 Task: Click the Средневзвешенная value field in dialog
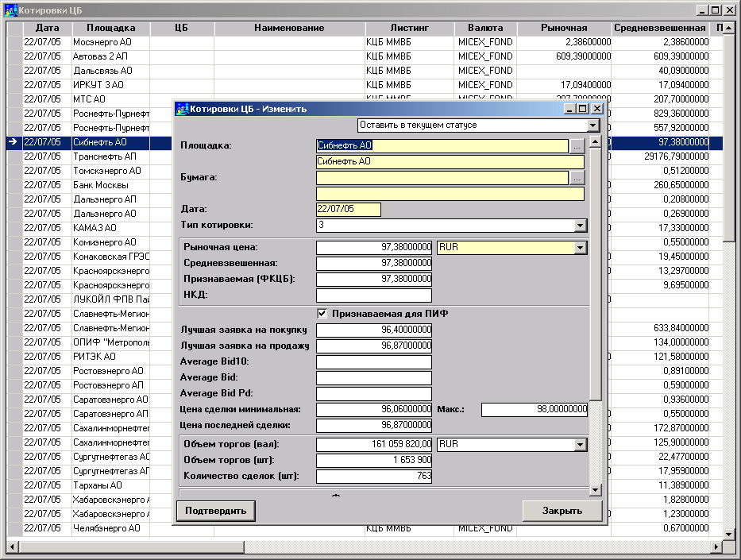tap(374, 263)
